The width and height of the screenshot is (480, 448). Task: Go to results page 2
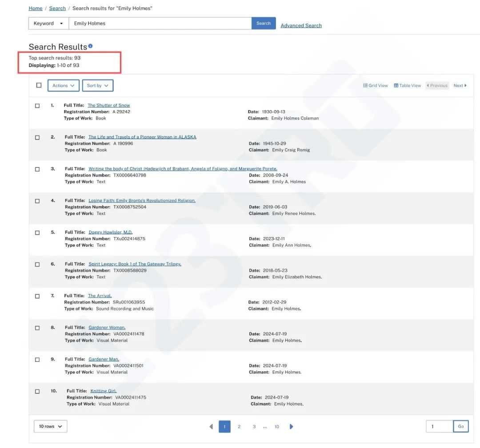tap(239, 427)
